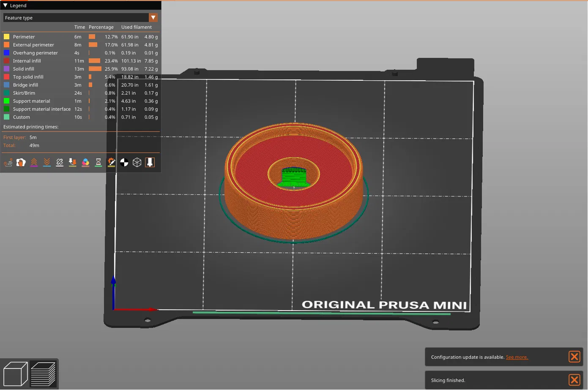Image resolution: width=588 pixels, height=390 pixels.
Task: Click Internal infill '101.13 in' filament value
Action: click(x=131, y=61)
